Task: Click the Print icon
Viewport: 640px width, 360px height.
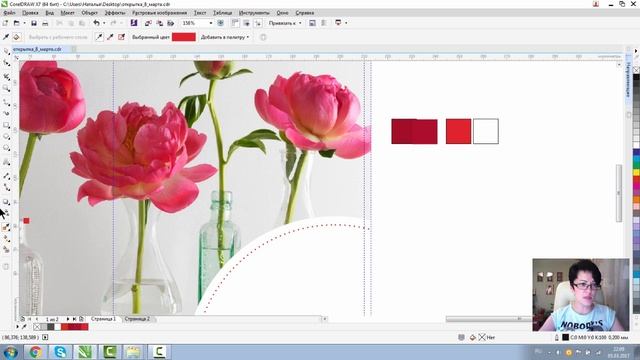Action: tap(45, 23)
